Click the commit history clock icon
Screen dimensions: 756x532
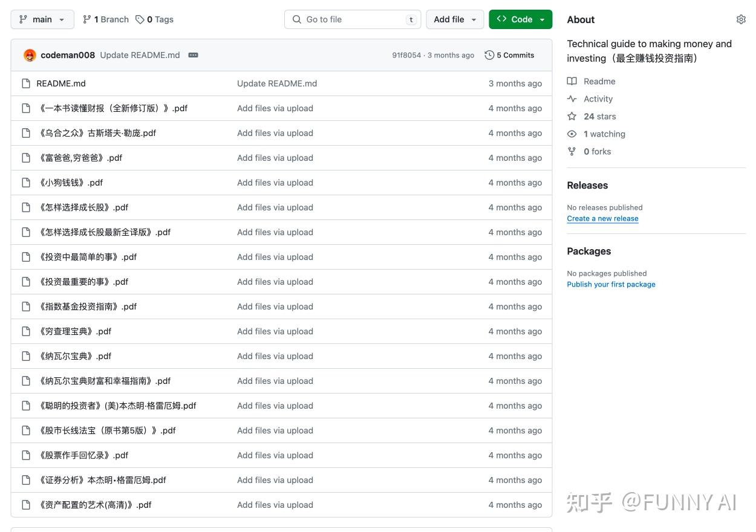(x=489, y=55)
